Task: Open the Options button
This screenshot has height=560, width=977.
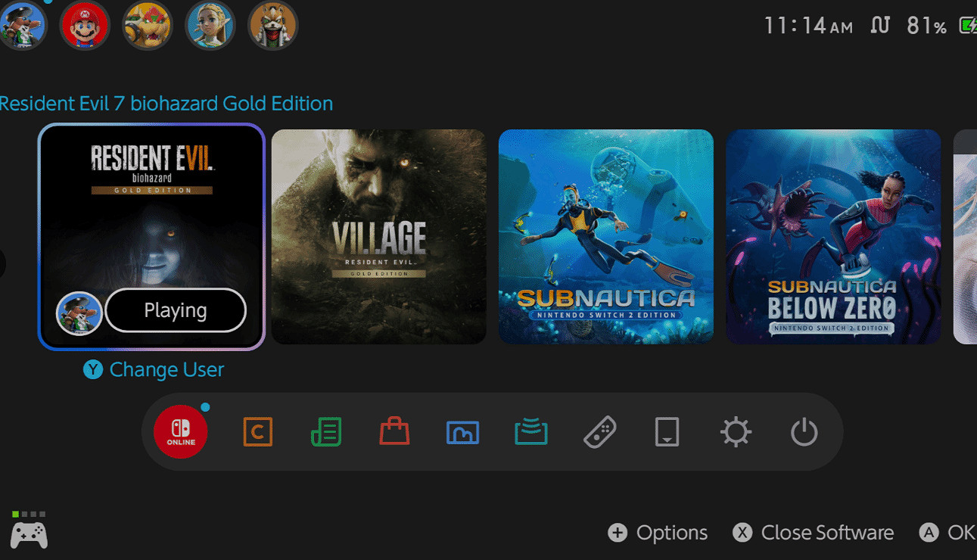Action: pos(658,533)
